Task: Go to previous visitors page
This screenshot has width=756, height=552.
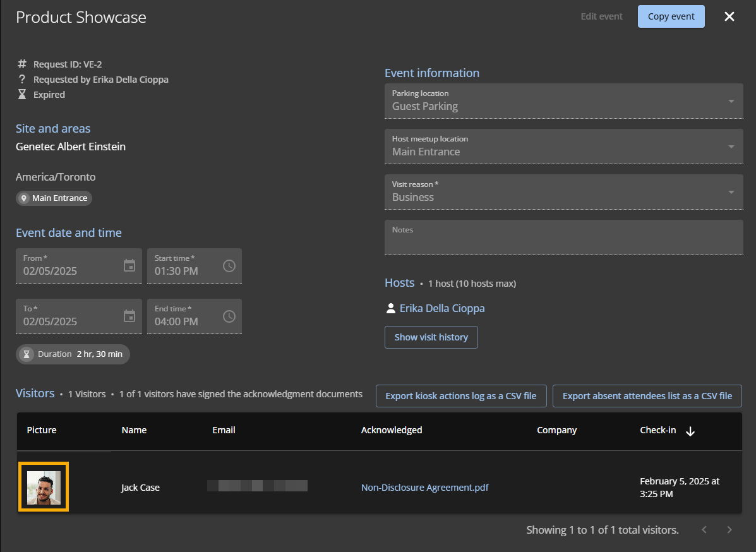Action: coord(704,530)
